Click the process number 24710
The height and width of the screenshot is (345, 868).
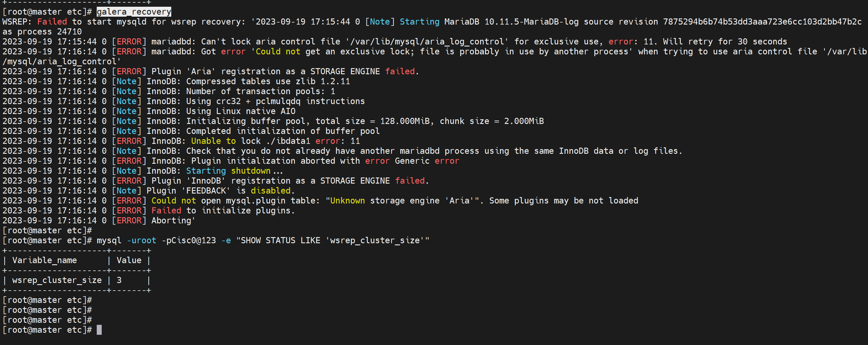pos(69,32)
